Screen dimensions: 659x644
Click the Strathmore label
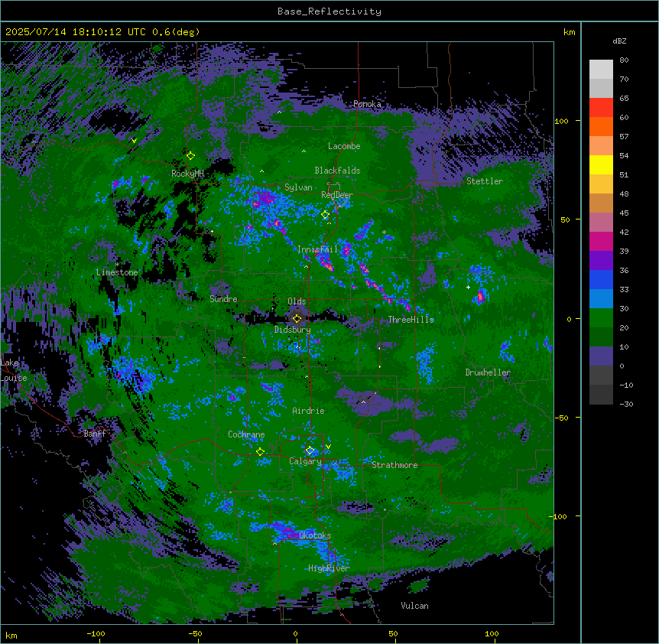394,465
